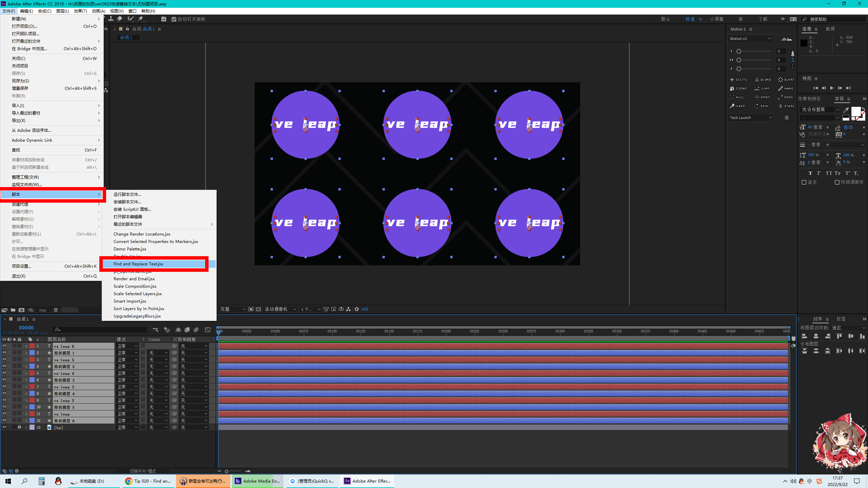Click the SPIN tool in Motion 2
The height and width of the screenshot is (488, 868).
pos(761,106)
